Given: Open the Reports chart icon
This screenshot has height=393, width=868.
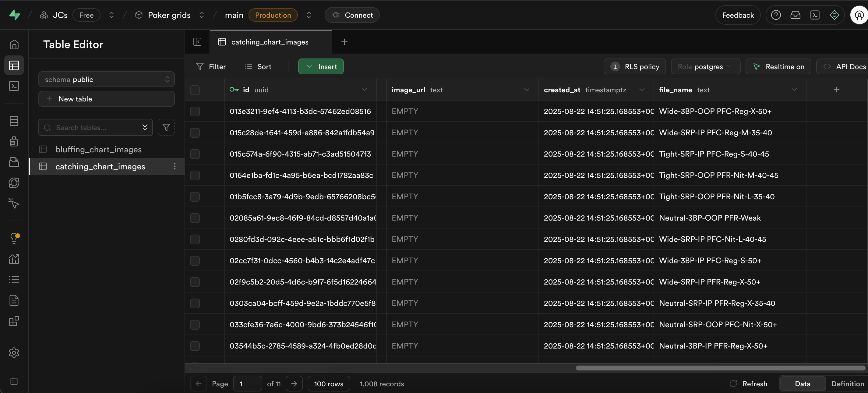Looking at the screenshot, I should click(x=14, y=259).
